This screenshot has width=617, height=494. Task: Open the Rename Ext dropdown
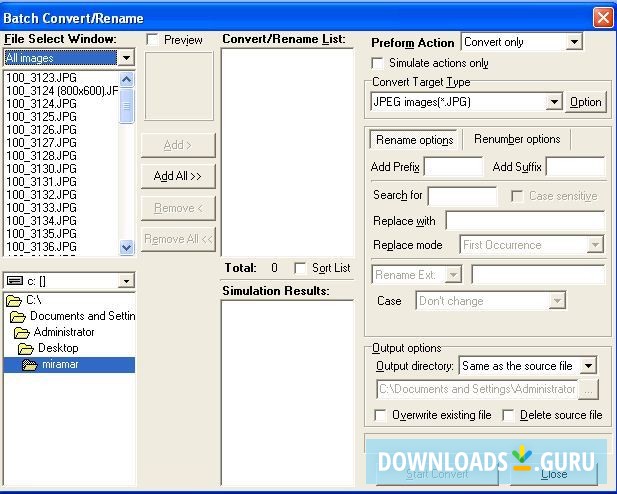[453, 274]
